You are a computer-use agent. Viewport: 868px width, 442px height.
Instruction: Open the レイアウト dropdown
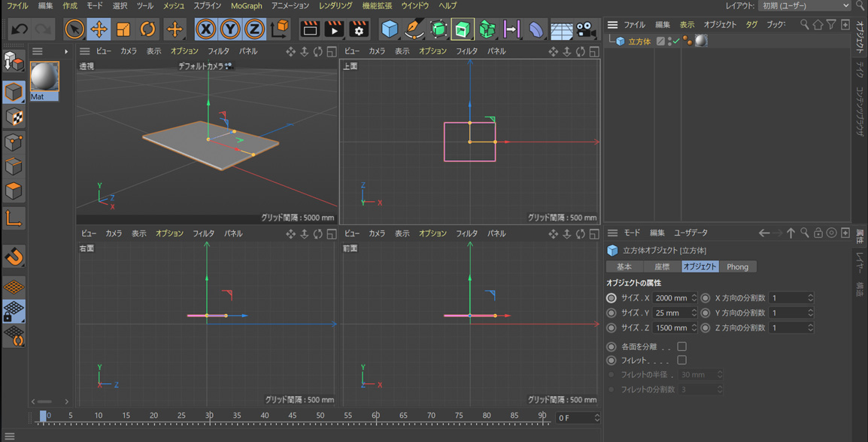click(804, 6)
